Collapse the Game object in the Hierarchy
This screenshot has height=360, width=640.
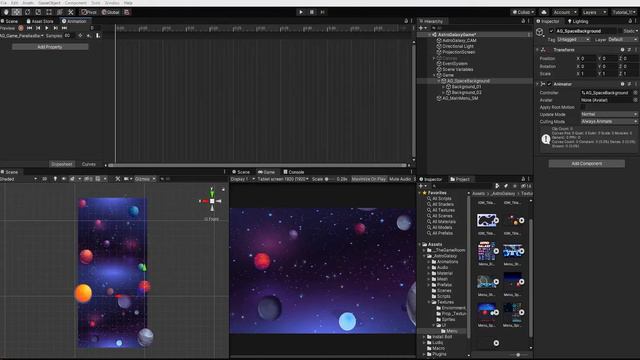tap(434, 75)
